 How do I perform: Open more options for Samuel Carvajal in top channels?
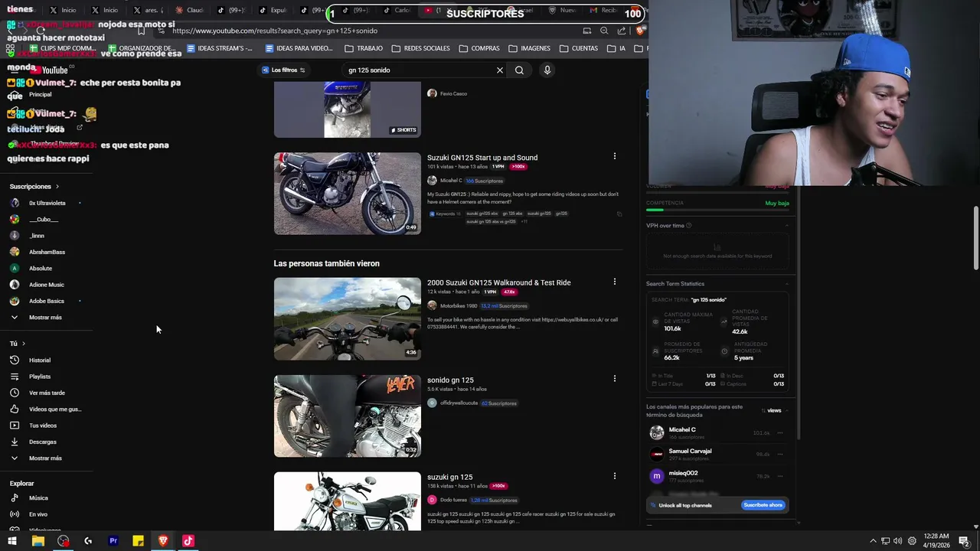point(780,455)
